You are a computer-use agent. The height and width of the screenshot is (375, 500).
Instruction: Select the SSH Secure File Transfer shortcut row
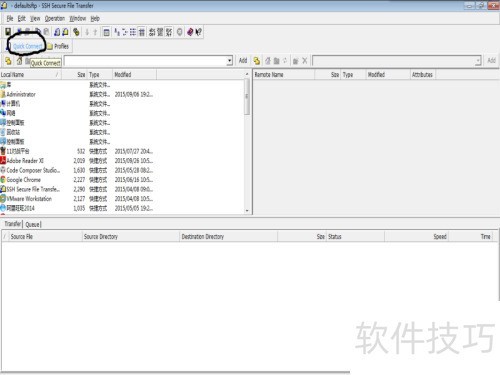click(x=77, y=189)
